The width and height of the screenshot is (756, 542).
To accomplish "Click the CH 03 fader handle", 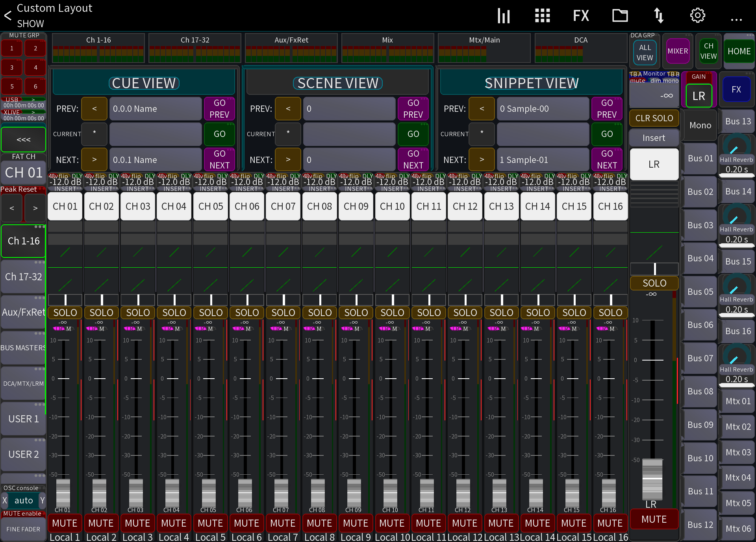I will click(x=136, y=493).
